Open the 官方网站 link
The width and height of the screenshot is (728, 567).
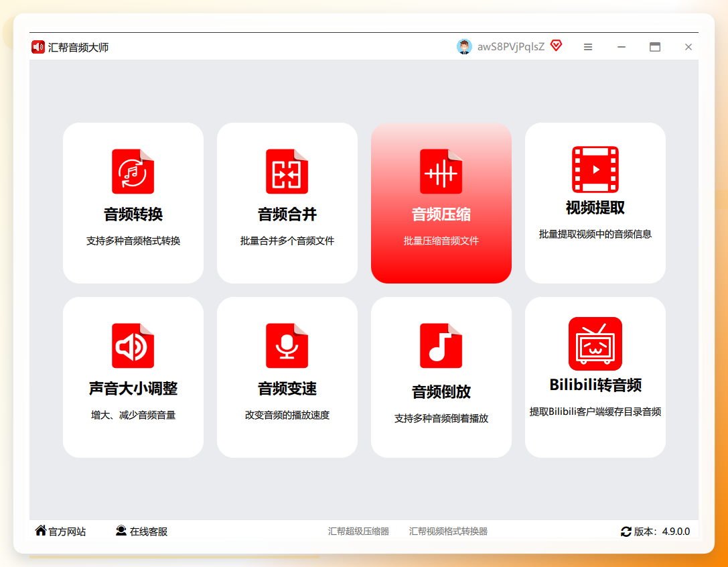pos(68,531)
